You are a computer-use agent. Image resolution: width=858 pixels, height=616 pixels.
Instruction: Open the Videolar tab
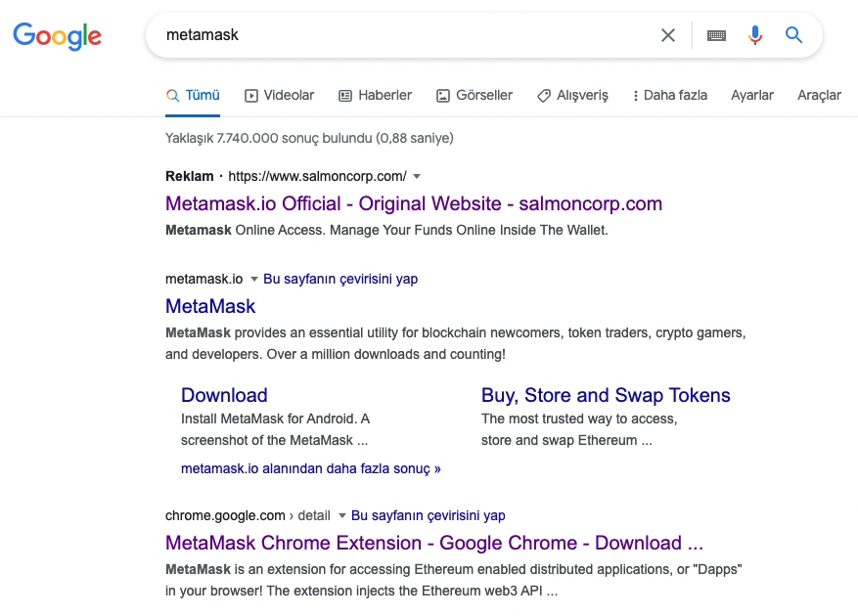click(279, 95)
